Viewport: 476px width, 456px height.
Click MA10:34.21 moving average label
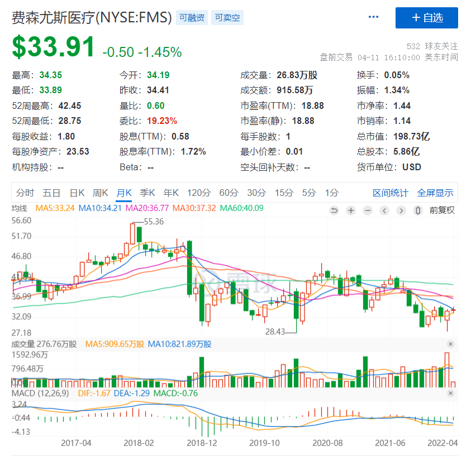(100, 208)
